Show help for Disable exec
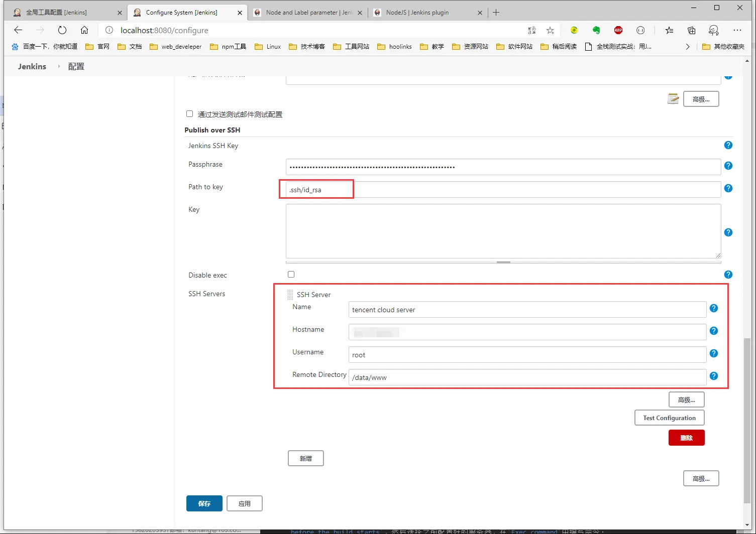756x534 pixels. tap(728, 275)
